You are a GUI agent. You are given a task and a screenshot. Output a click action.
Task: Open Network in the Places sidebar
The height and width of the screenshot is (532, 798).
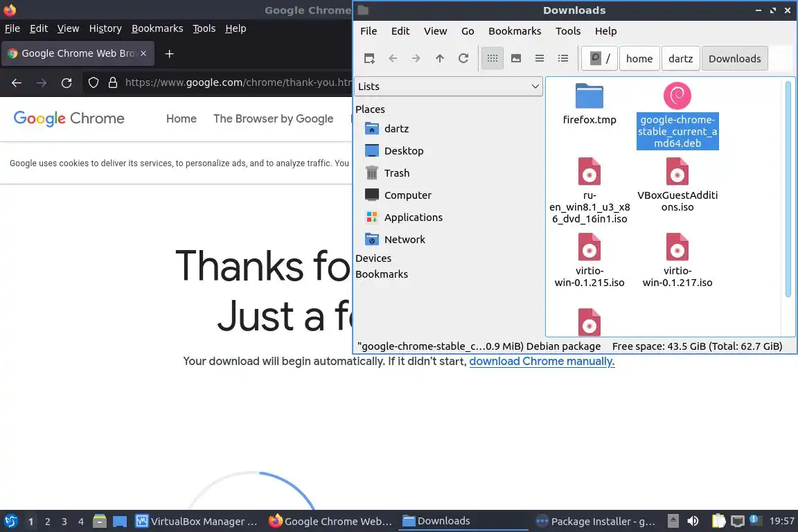click(x=394, y=239)
